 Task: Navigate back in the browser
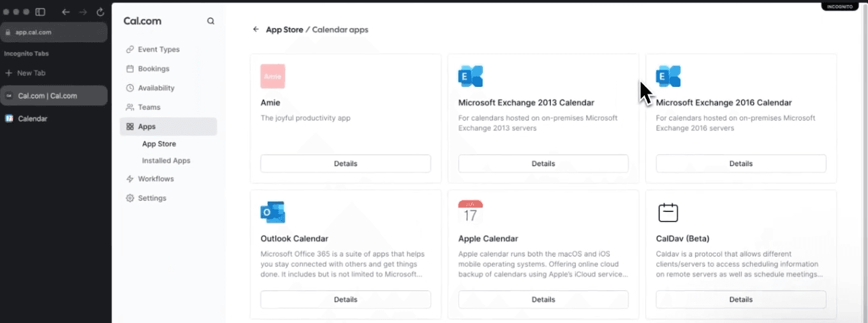coord(66,11)
